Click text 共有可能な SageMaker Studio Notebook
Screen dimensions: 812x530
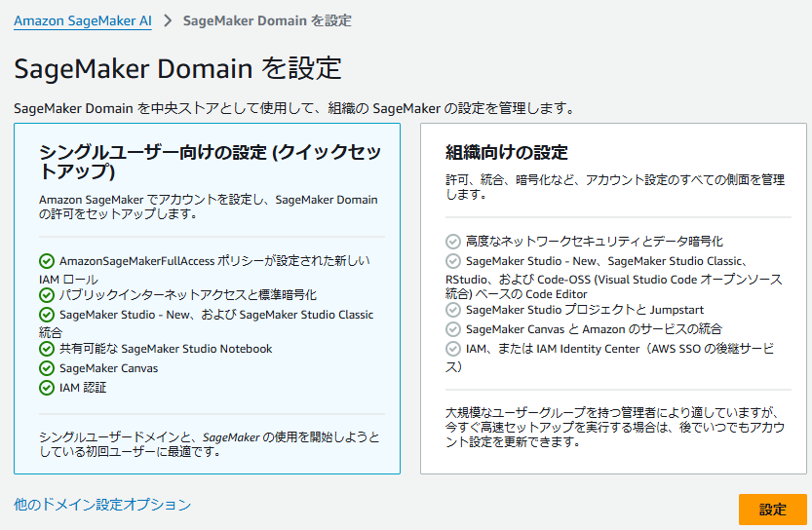pyautogui.click(x=166, y=349)
